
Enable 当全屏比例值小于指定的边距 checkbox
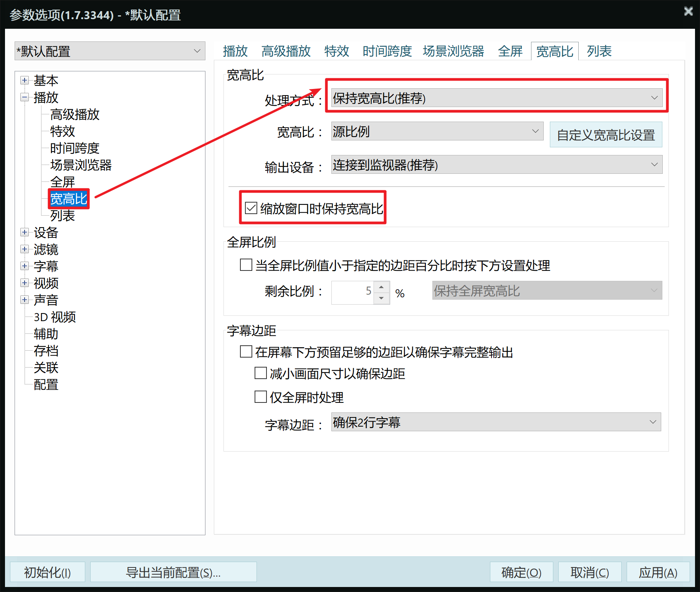coord(246,265)
